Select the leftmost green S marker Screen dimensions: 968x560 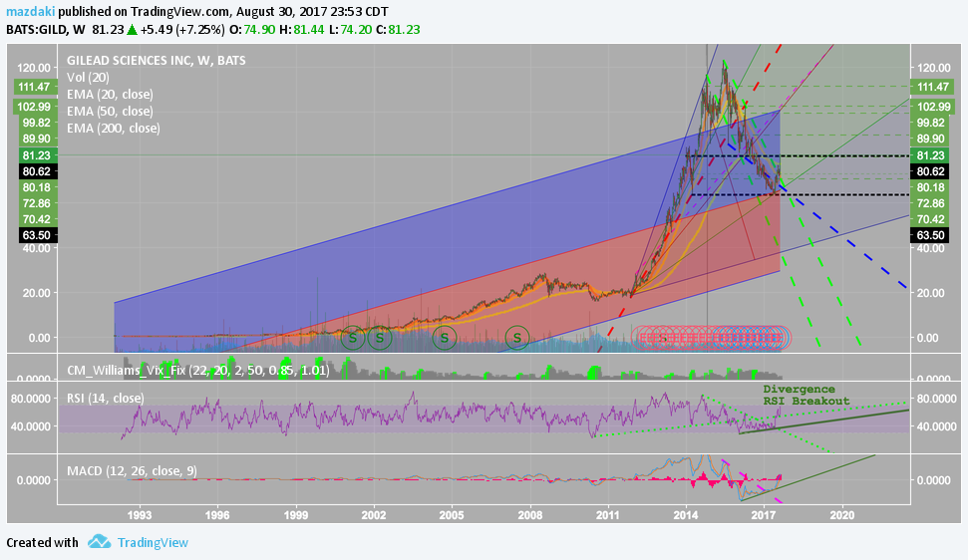pyautogui.click(x=353, y=338)
